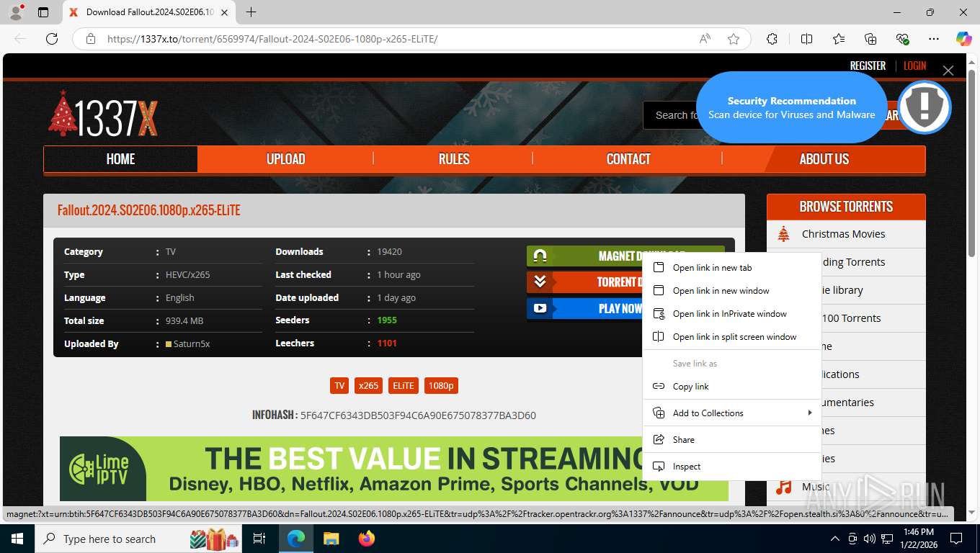This screenshot has height=553, width=980.
Task: Expand the Add to Collections submenu
Action: click(732, 413)
